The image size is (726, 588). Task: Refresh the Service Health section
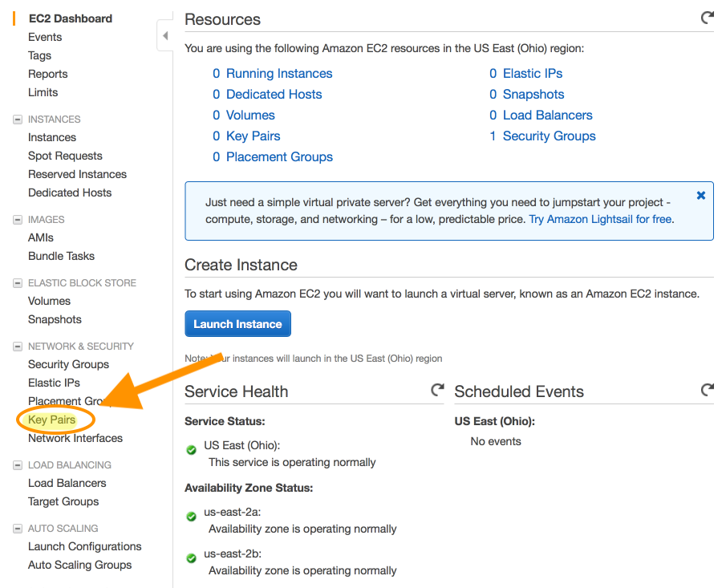(x=437, y=390)
